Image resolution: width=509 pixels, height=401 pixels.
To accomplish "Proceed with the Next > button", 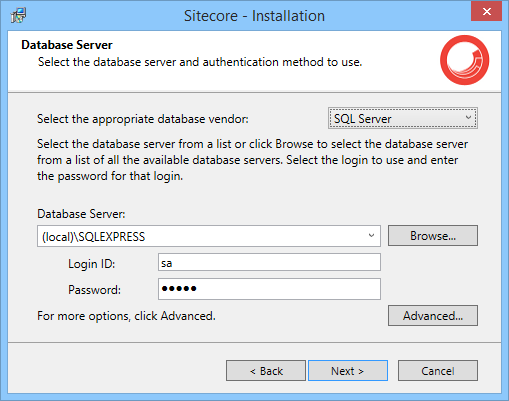I will 348,370.
